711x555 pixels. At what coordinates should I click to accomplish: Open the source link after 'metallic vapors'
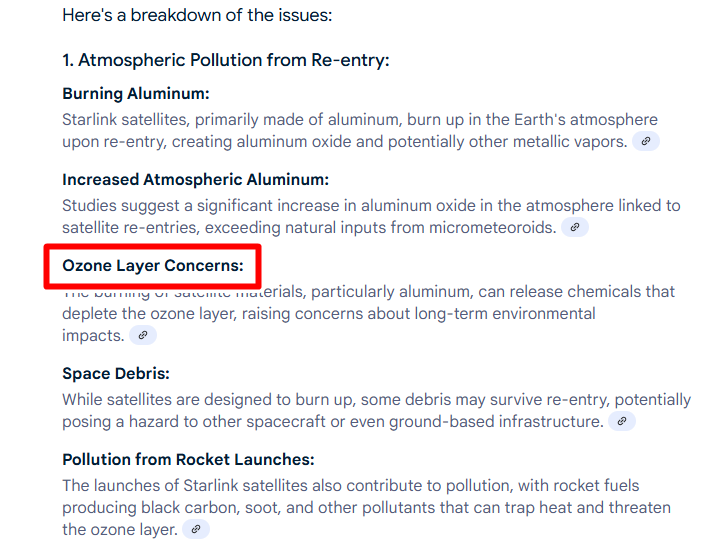pos(646,141)
